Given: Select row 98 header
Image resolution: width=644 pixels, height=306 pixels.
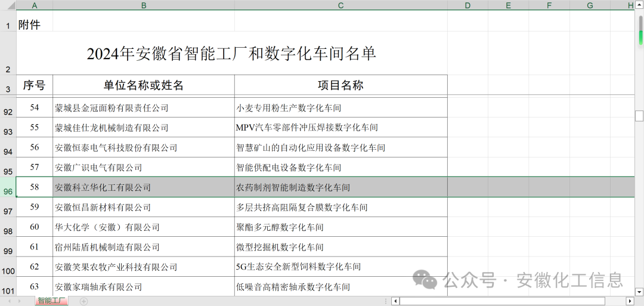Looking at the screenshot, I should click(8, 227).
